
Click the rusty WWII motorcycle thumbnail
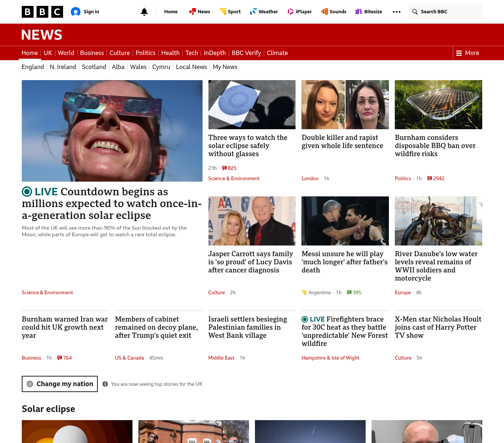point(438,221)
